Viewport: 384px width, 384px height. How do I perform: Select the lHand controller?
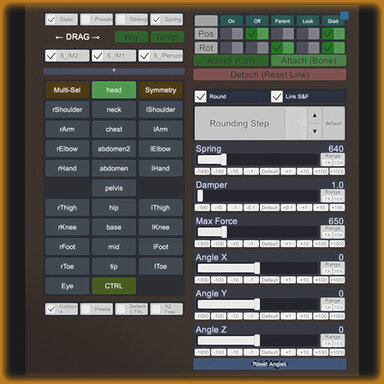(161, 168)
